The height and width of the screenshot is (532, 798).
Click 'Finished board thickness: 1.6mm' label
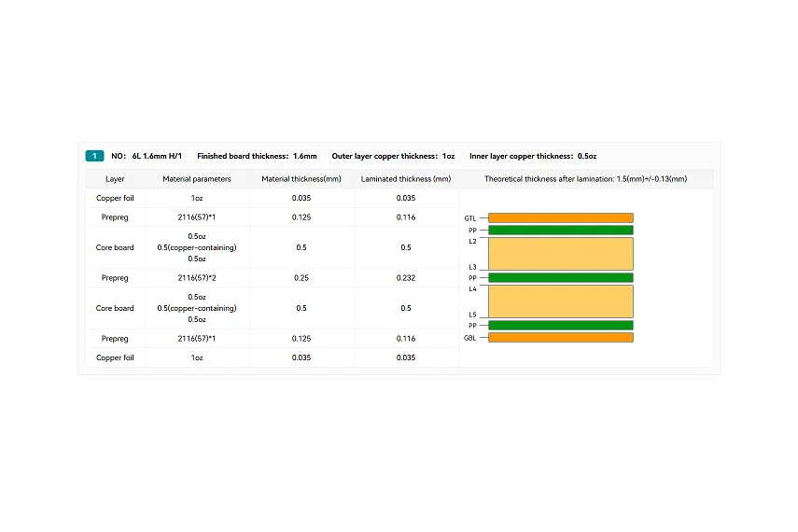click(257, 156)
